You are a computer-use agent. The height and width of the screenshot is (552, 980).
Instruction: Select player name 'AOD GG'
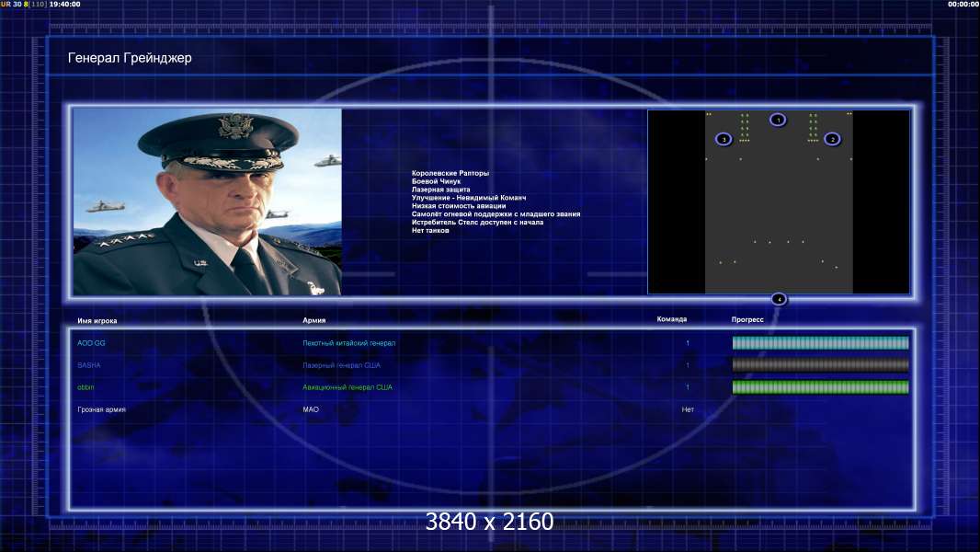[x=91, y=343]
